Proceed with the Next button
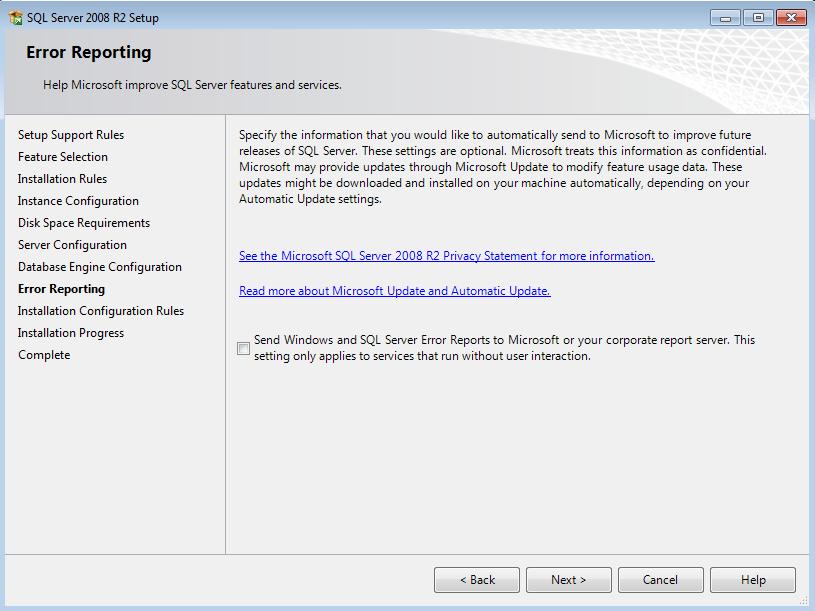 569,580
